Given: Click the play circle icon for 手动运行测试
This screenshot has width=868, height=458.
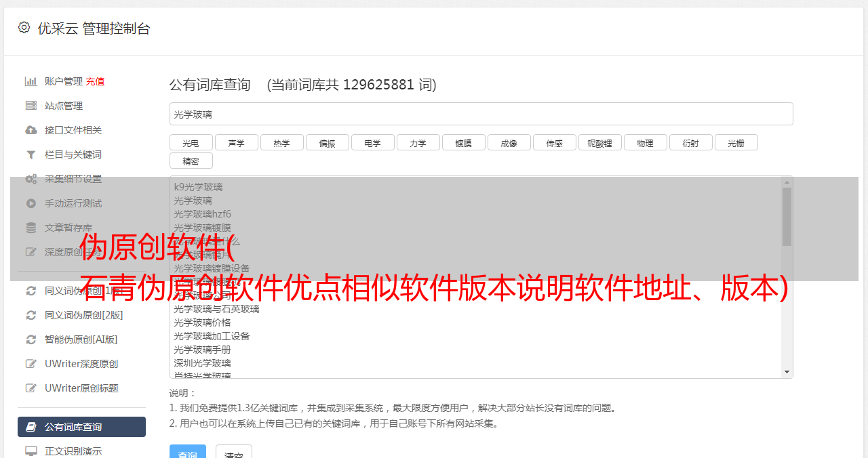Looking at the screenshot, I should pyautogui.click(x=31, y=203).
